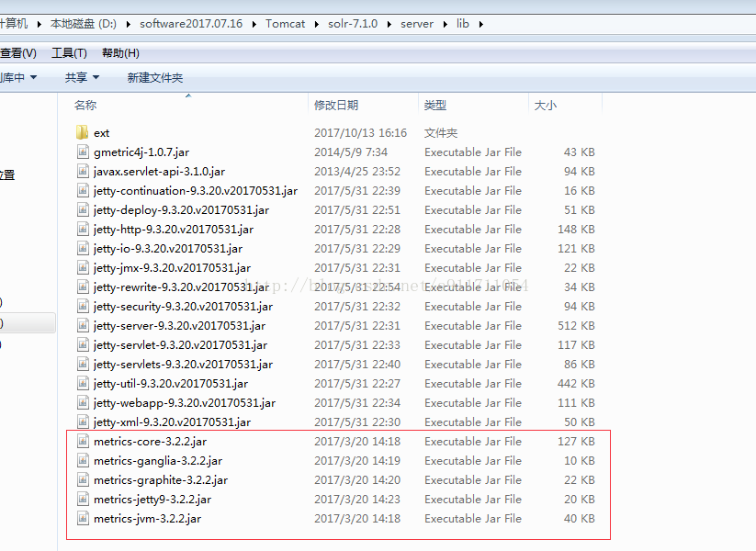Click 新建文件夹 button
Screen dimensions: 756x551
(154, 78)
